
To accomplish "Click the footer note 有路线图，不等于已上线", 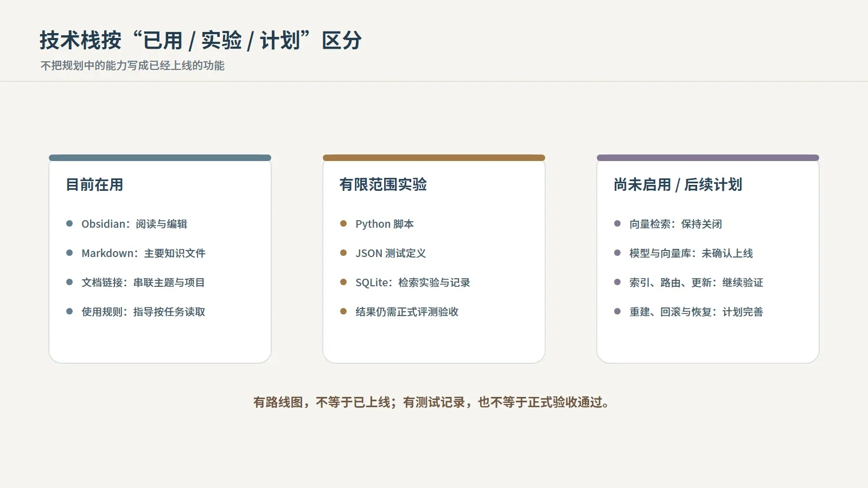I will [x=433, y=402].
